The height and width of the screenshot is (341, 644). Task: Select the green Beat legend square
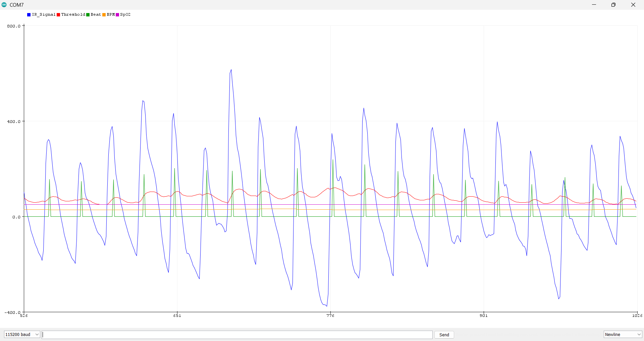coord(88,14)
